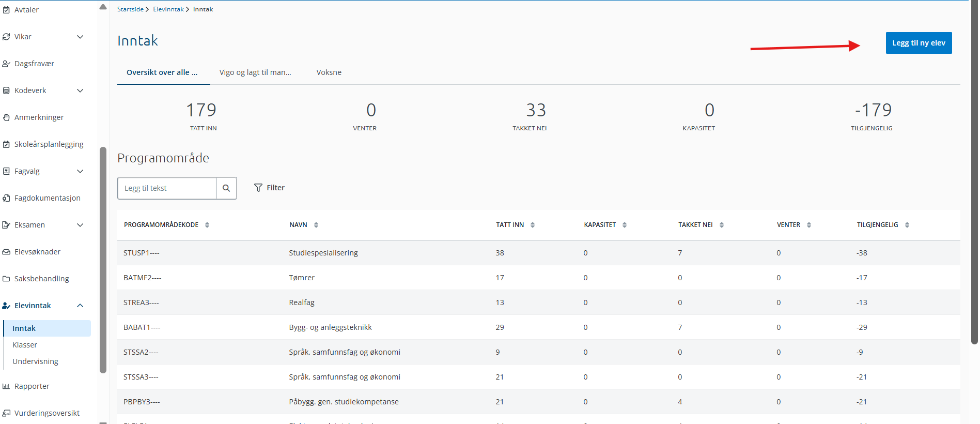Click Legg til ny elev button
Viewport: 980px width, 424px height.
pyautogui.click(x=919, y=43)
